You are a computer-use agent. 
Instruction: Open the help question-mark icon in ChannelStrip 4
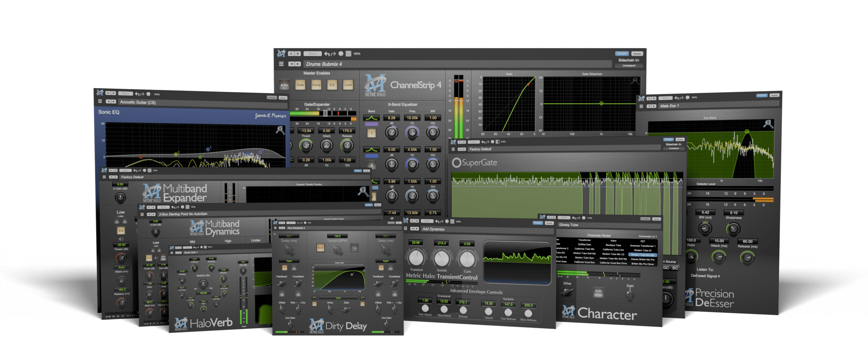point(341,54)
